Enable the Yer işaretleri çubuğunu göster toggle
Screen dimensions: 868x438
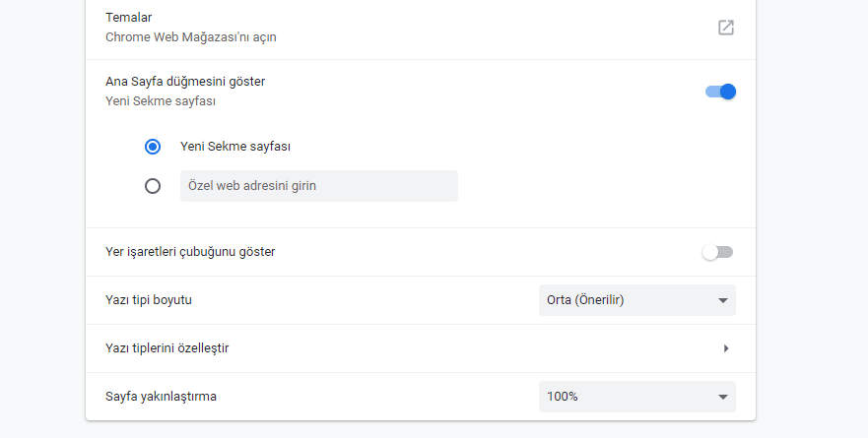coord(717,252)
